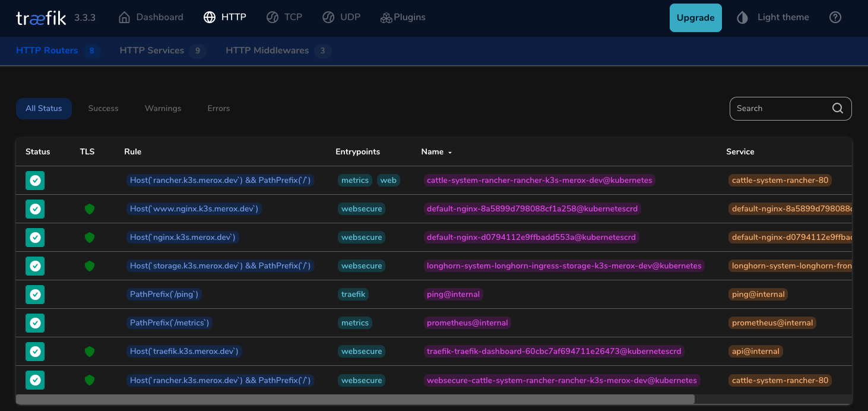Filter routers by Success
Image resolution: width=868 pixels, height=411 pixels.
[103, 109]
